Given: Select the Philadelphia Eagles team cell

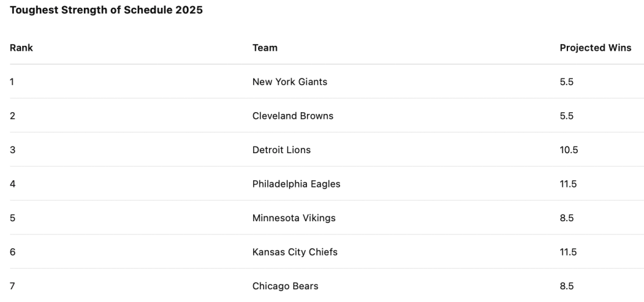Looking at the screenshot, I should point(296,184).
